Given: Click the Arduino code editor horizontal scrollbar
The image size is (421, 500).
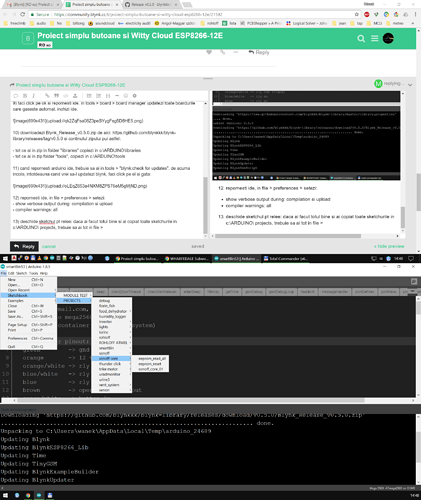Looking at the screenshot, I should click(x=191, y=400).
